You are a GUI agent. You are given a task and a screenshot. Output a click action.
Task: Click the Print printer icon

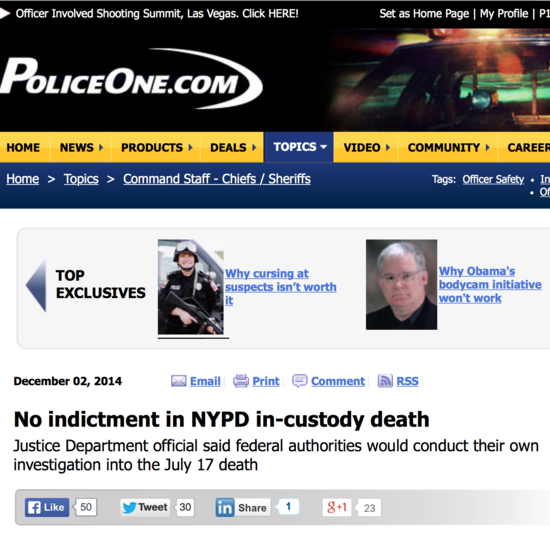[x=241, y=381]
